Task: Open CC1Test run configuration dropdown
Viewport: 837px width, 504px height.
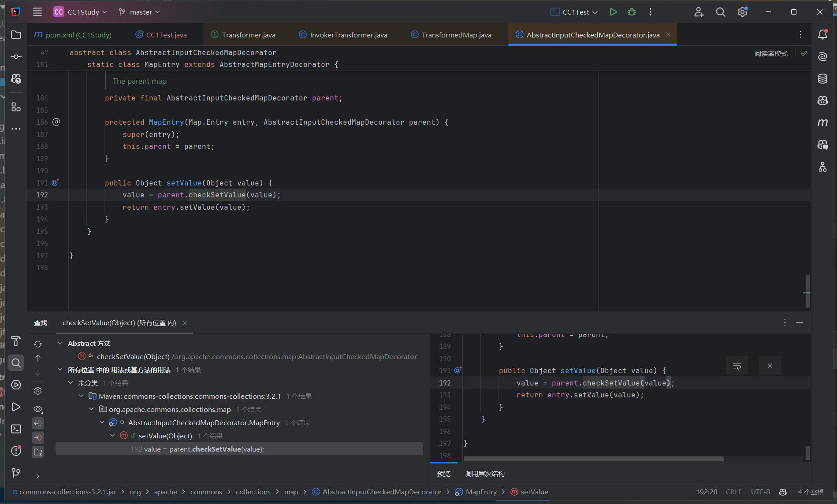Action: pos(574,12)
